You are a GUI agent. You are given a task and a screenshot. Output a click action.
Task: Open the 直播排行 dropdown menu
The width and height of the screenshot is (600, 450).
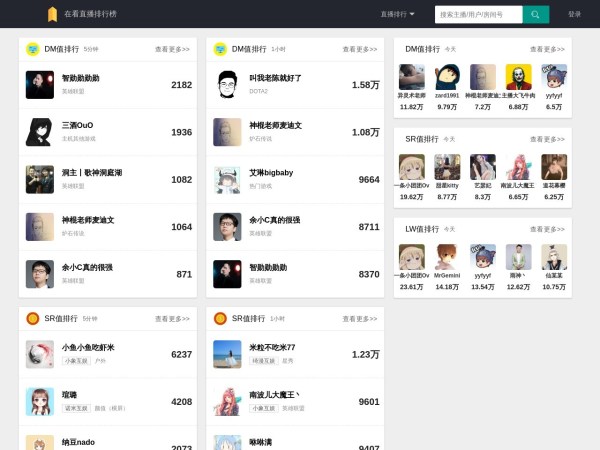(397, 14)
